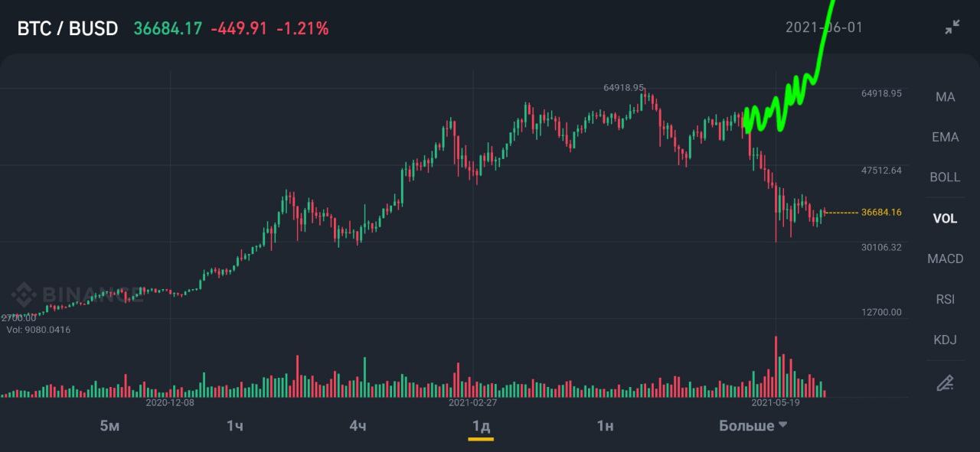Toggle the VOL indicator
Screen dimensions: 980x452
pyautogui.click(x=945, y=219)
